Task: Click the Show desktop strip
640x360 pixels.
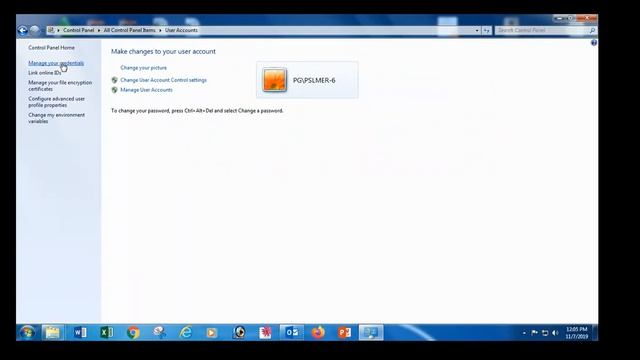Action: (x=595, y=333)
